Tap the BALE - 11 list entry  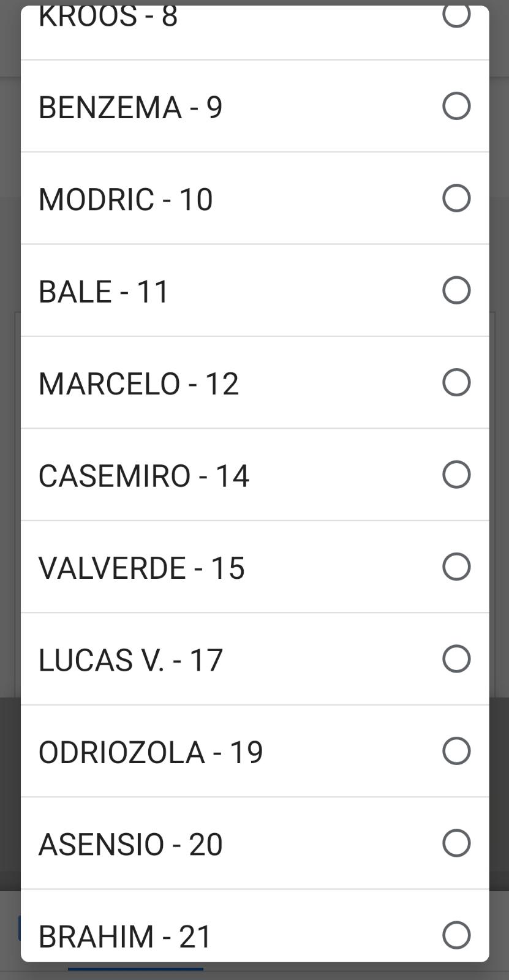pyautogui.click(x=104, y=292)
